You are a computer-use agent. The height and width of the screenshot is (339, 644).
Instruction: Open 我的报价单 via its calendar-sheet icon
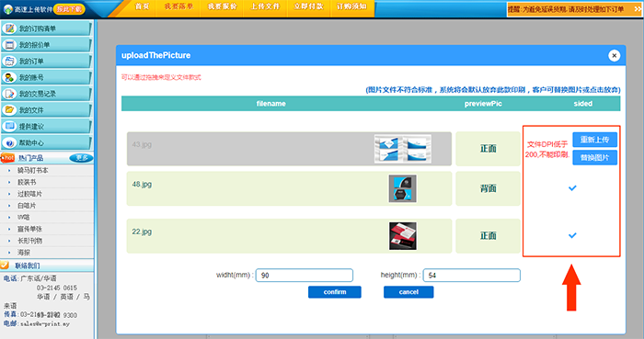pyautogui.click(x=9, y=45)
